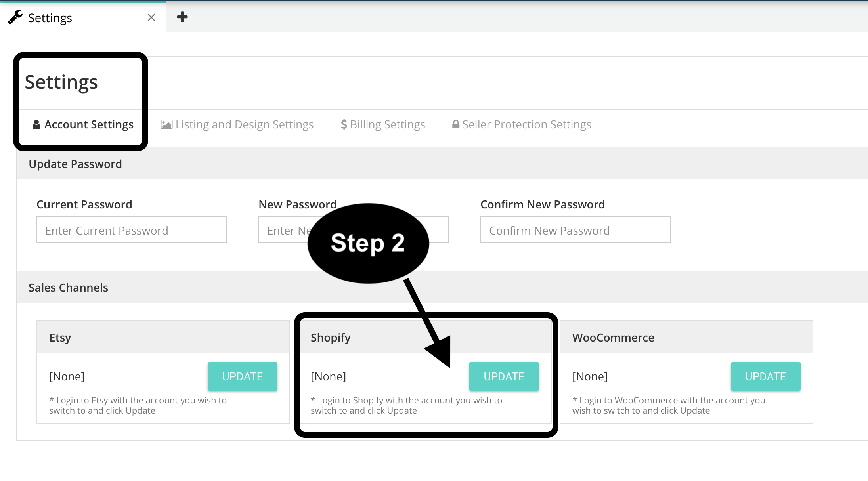Click the Account Settings person icon

(x=36, y=124)
